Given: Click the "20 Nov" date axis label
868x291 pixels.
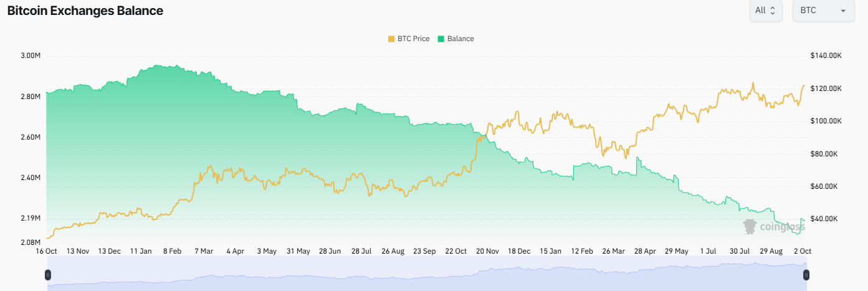Looking at the screenshot, I should 488,251.
